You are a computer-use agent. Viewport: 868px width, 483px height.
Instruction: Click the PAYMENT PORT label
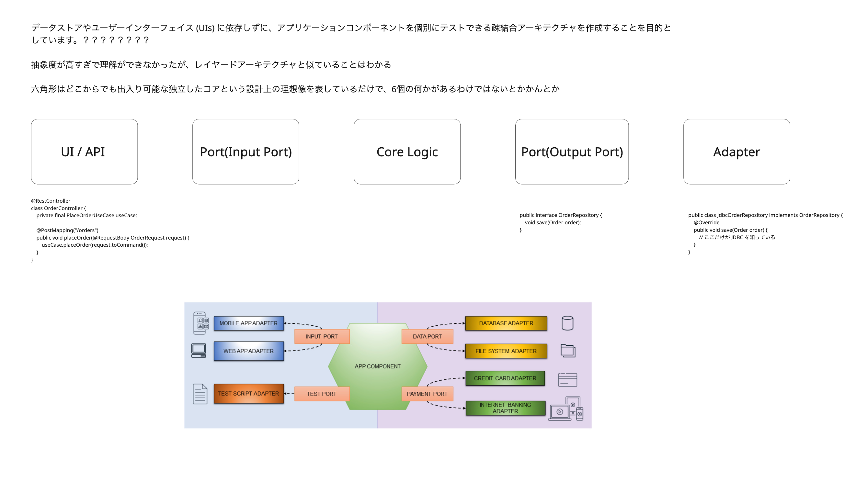427,394
